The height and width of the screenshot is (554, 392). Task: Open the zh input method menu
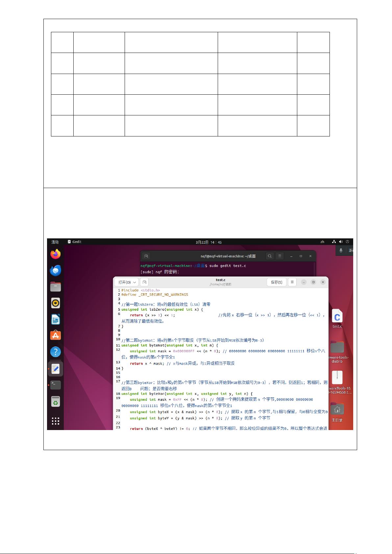pyautogui.click(x=322, y=242)
